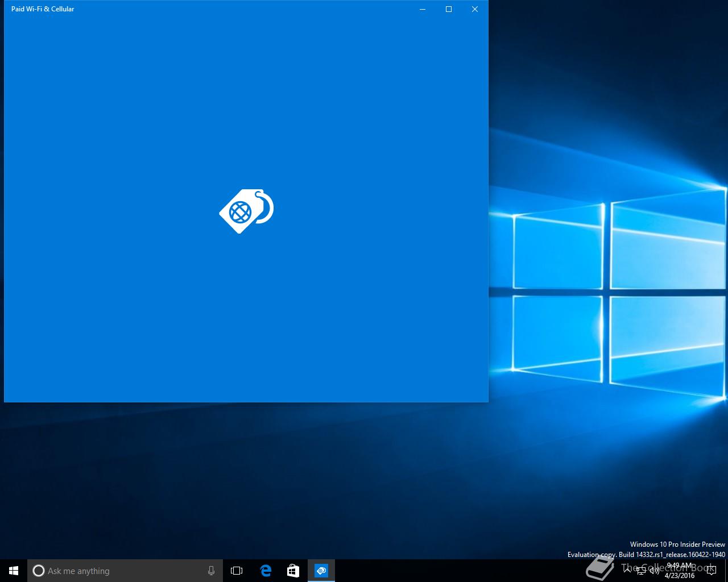Close the Paid Wi-Fi & Cellular window
The image size is (728, 582).
coord(475,9)
